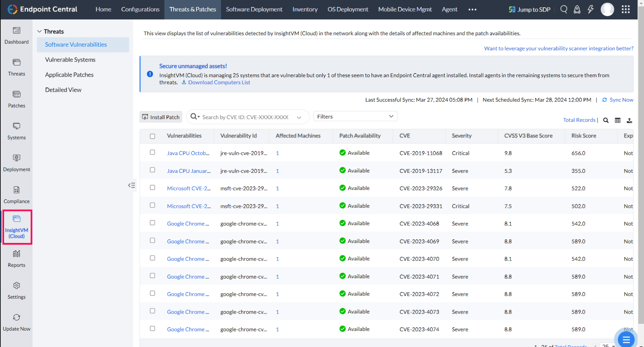Click the Endpoint Central logo
The image size is (644, 347).
click(43, 9)
